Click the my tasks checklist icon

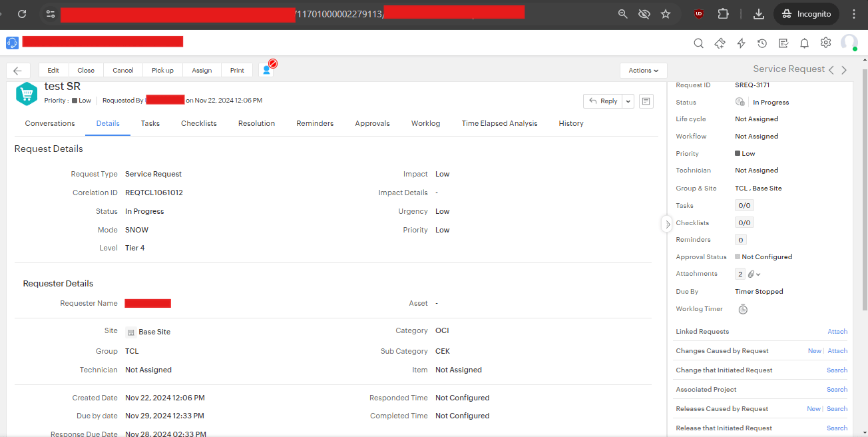(x=783, y=43)
